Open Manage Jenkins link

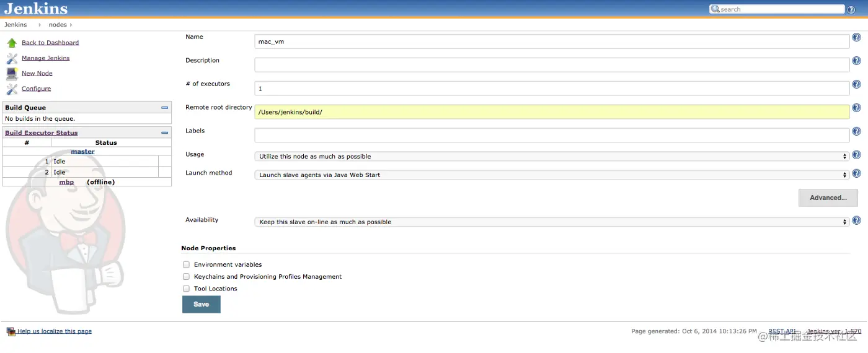coord(46,58)
